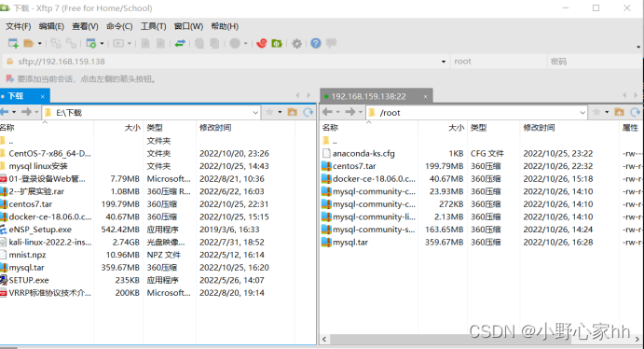The width and height of the screenshot is (644, 349).
Task: Click the remote pane parent folder icon
Action: tap(619, 112)
